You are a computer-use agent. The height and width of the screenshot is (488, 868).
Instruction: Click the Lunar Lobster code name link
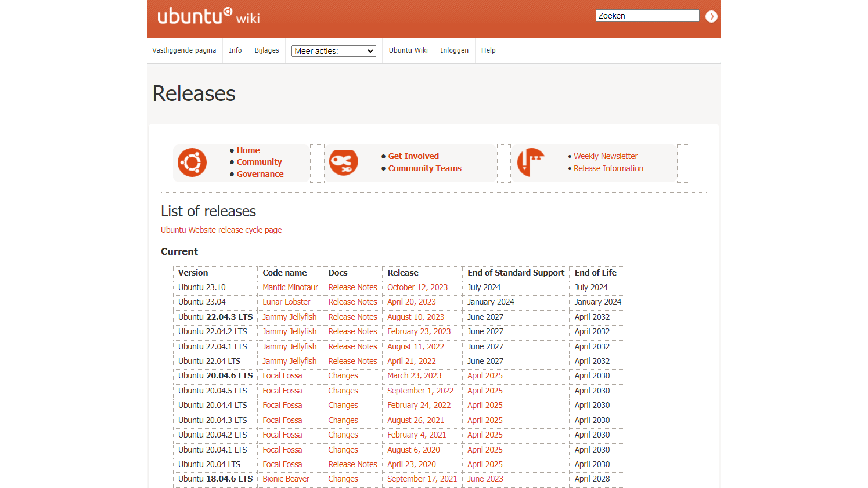(286, 302)
